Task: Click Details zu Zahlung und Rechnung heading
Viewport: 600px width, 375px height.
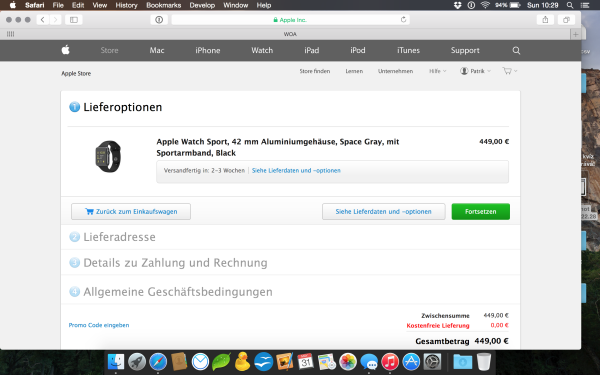Action: pyautogui.click(x=175, y=263)
